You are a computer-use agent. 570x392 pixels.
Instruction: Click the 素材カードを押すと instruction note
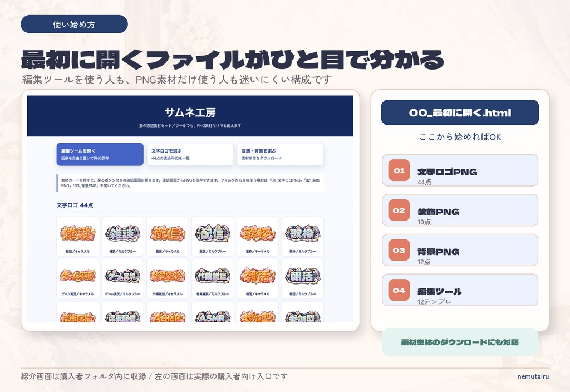[190, 183]
